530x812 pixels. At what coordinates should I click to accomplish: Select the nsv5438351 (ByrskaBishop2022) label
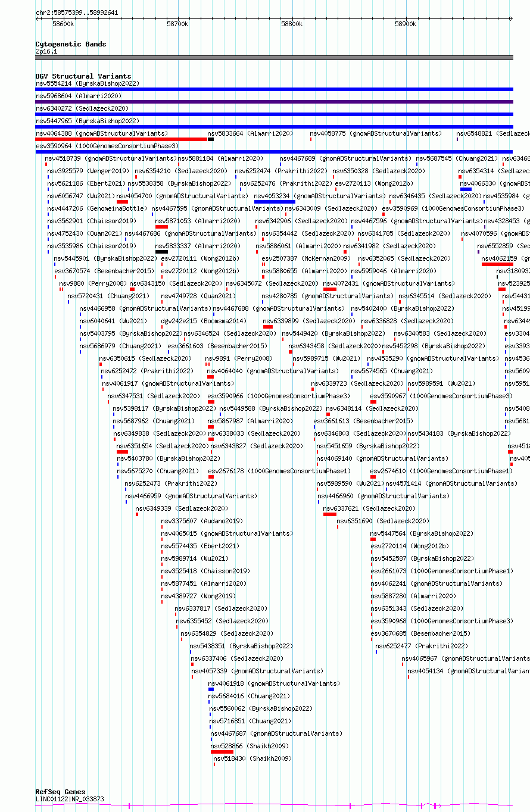(241, 646)
